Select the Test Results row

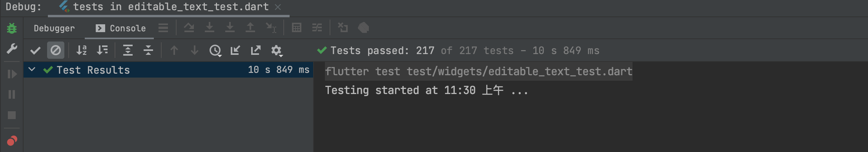(x=168, y=70)
